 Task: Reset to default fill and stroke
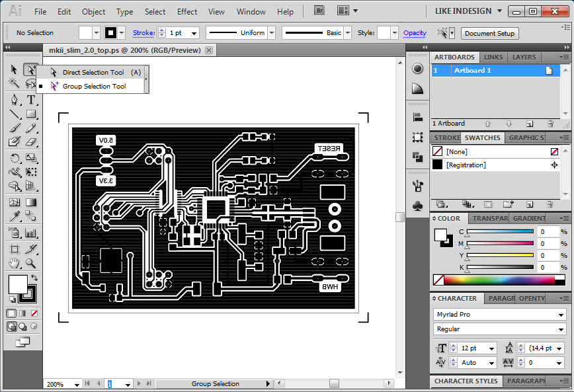point(12,299)
